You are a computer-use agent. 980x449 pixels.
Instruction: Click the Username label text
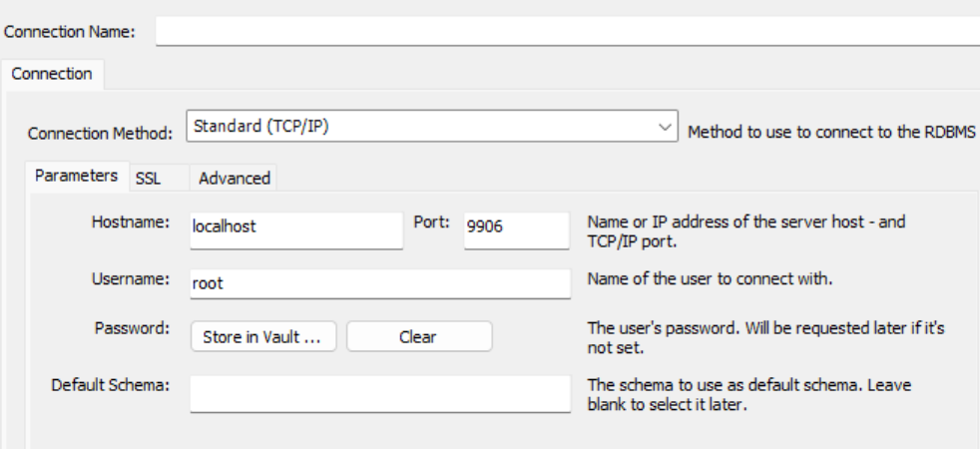tap(131, 278)
